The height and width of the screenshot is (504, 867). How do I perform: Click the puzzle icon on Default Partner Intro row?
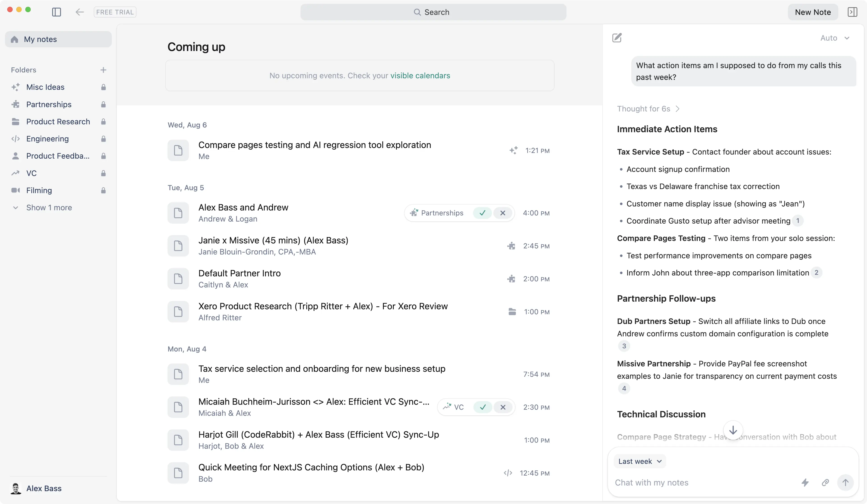coord(511,279)
